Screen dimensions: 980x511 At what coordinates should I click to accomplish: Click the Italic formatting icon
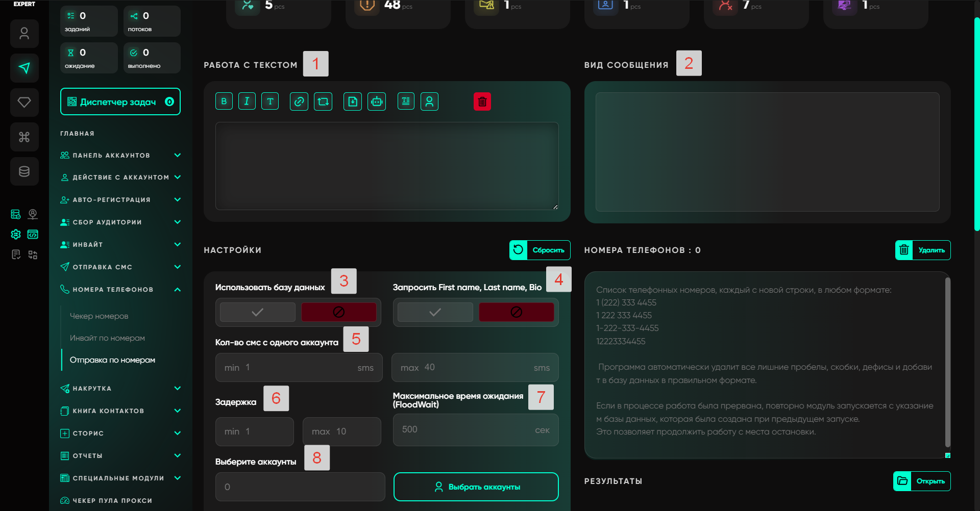coord(247,101)
